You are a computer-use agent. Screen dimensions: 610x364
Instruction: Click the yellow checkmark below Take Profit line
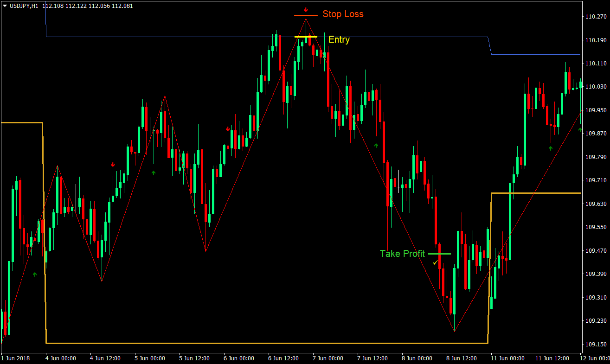[435, 262]
